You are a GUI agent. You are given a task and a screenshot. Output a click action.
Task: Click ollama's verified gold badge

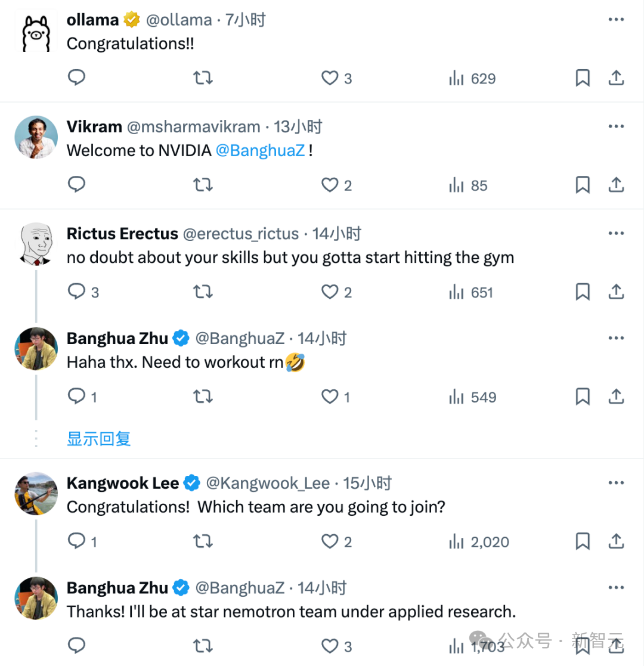tap(131, 18)
